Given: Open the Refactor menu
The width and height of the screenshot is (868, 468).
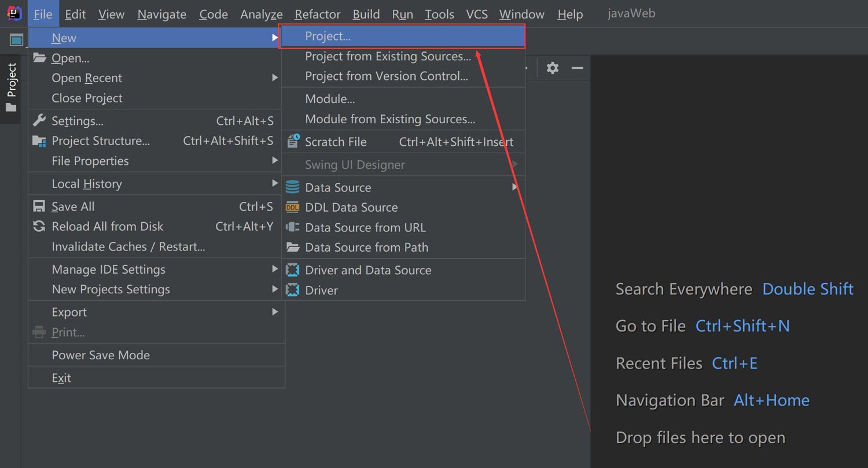Looking at the screenshot, I should [x=317, y=14].
